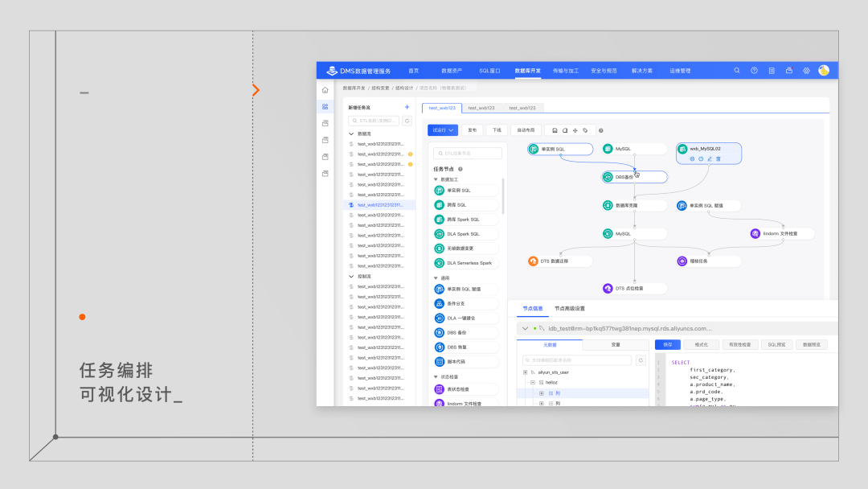Open the 首页 menu in the top navigation
Image resolution: width=868 pixels, height=489 pixels.
[x=414, y=71]
